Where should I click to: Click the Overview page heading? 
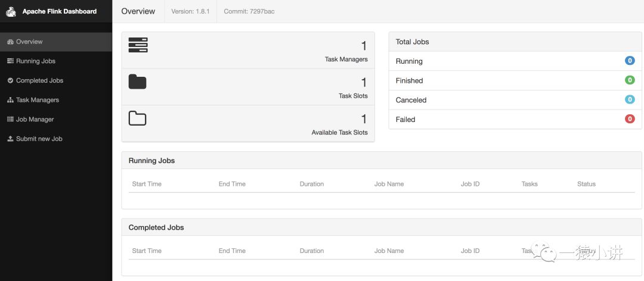(x=138, y=11)
